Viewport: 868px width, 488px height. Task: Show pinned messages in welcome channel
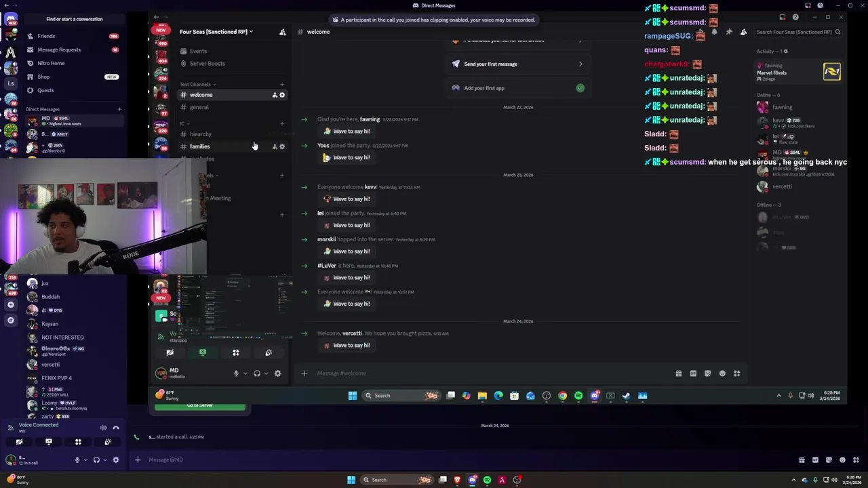point(729,32)
